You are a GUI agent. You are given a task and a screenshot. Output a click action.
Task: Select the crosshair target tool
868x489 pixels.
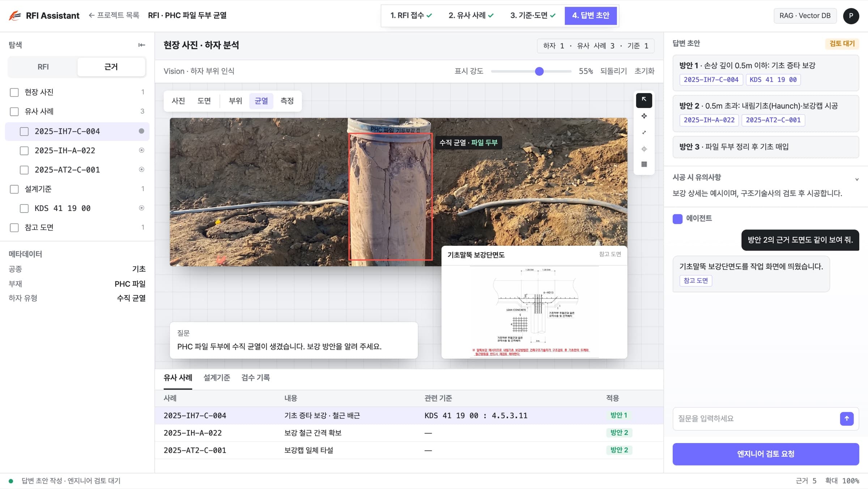point(644,149)
